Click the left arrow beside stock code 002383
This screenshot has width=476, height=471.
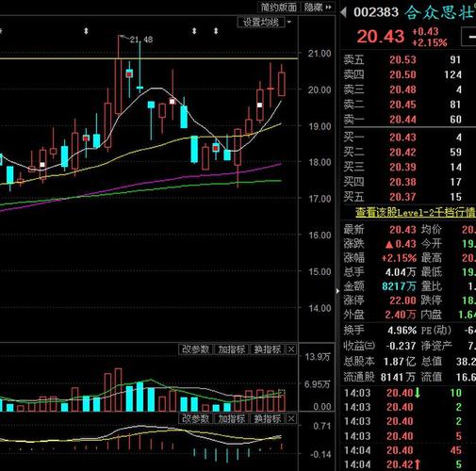[x=343, y=12]
